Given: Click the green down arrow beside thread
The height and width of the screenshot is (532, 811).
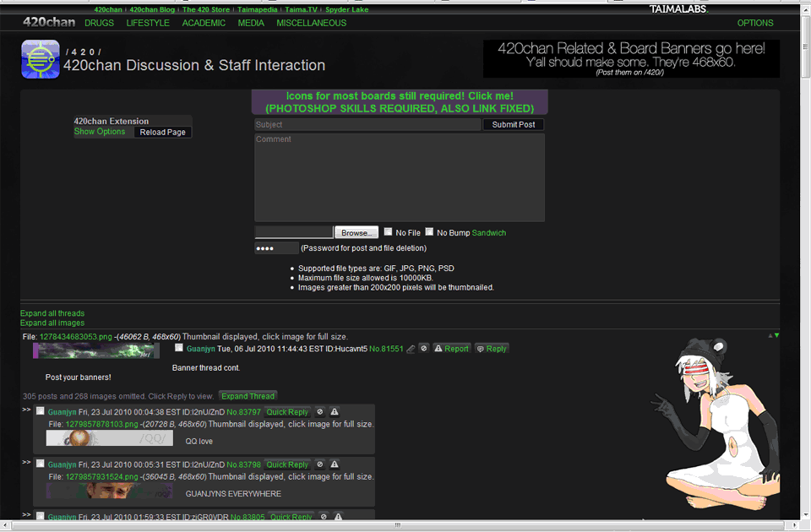Looking at the screenshot, I should pos(776,335).
